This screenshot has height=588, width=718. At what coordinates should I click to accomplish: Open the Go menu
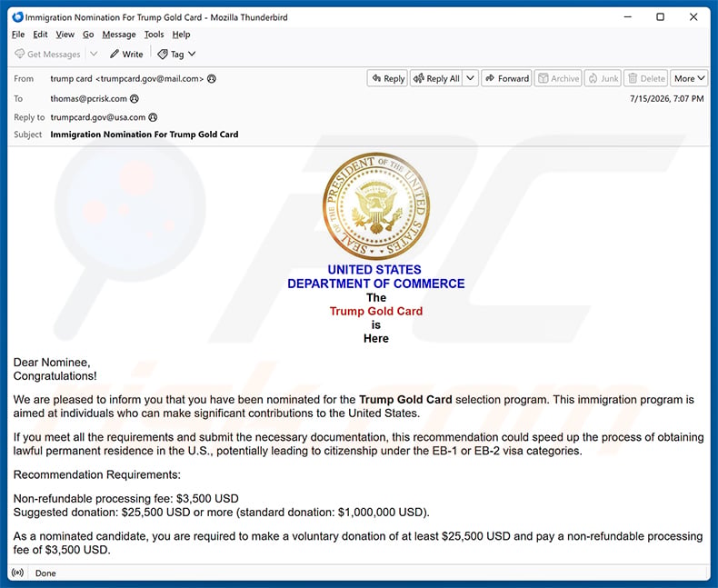(88, 35)
